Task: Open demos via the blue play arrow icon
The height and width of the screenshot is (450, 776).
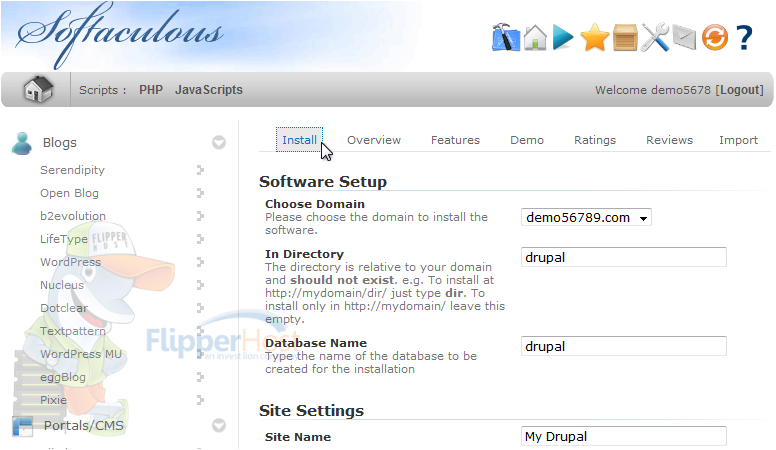Action: 563,37
